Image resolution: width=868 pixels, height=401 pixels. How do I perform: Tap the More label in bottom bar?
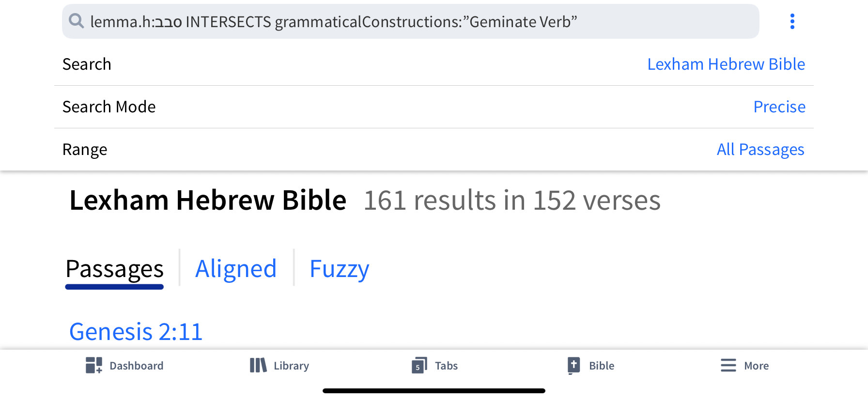click(756, 366)
